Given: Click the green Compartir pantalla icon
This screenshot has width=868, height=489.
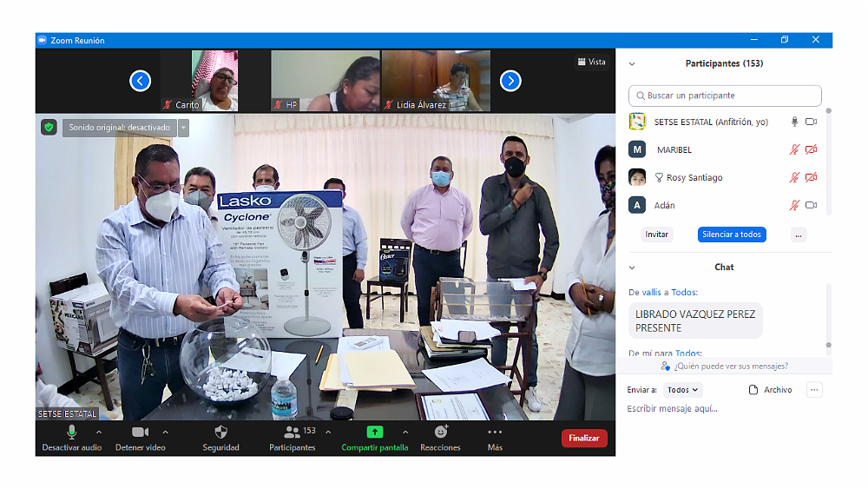Looking at the screenshot, I should (x=374, y=432).
